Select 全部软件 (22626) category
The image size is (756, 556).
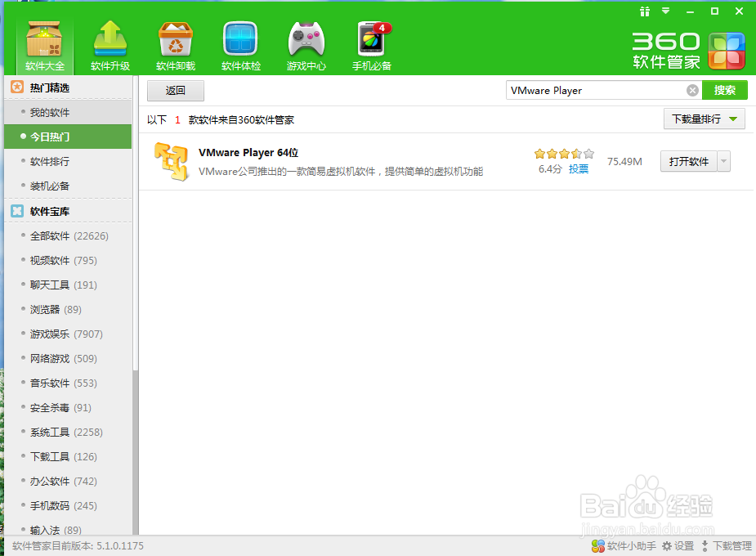68,235
